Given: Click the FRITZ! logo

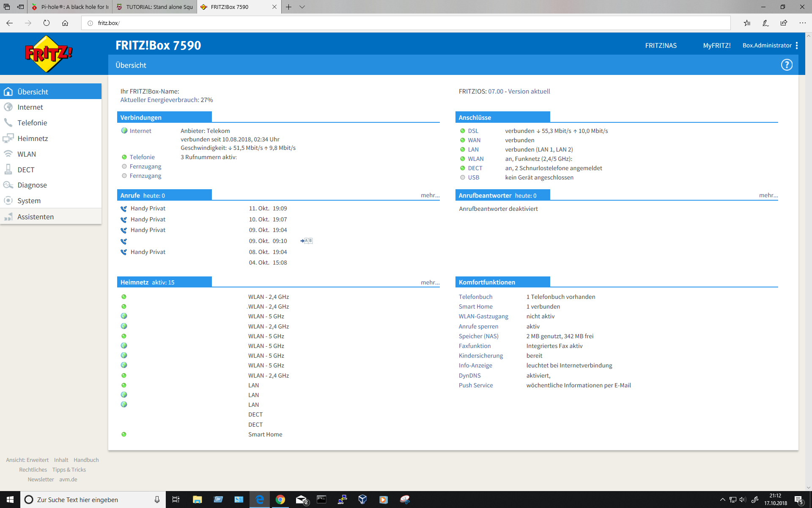Looking at the screenshot, I should (49, 54).
